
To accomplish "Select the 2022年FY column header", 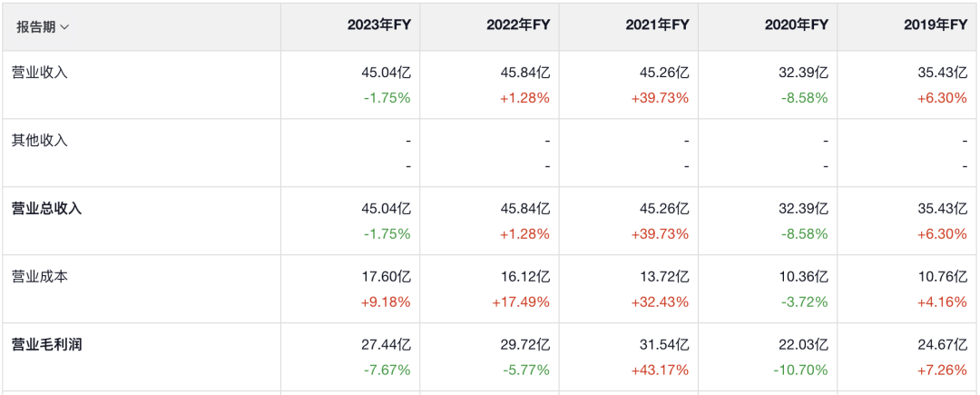I will pyautogui.click(x=518, y=26).
